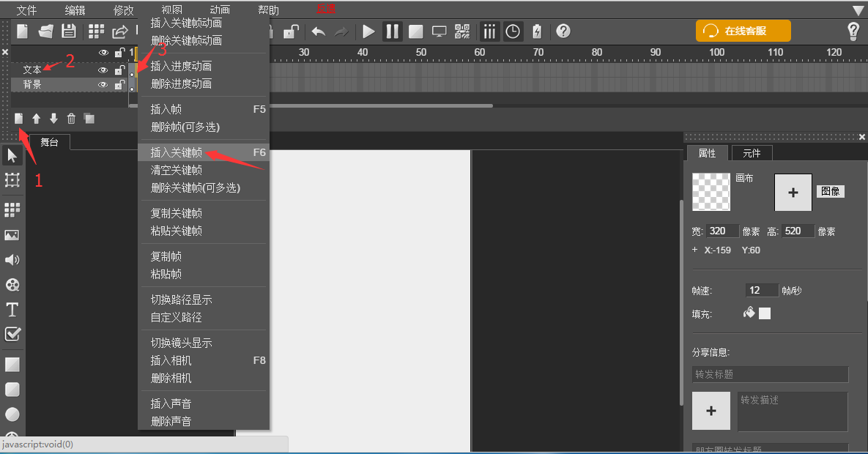The image size is (868, 454).
Task: Click the 在线客服 orange button
Action: click(743, 31)
